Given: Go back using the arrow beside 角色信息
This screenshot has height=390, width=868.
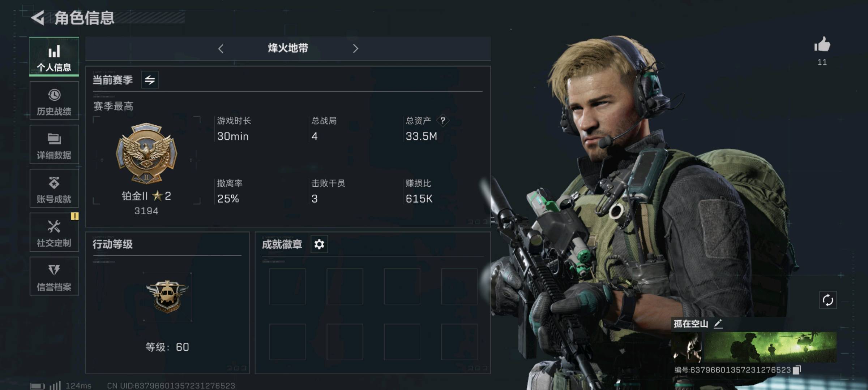Looking at the screenshot, I should coord(38,18).
